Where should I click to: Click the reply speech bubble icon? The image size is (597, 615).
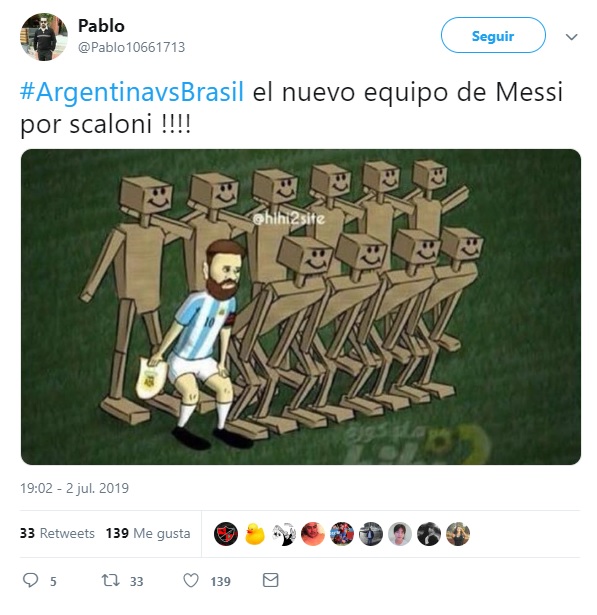pyautogui.click(x=30, y=580)
